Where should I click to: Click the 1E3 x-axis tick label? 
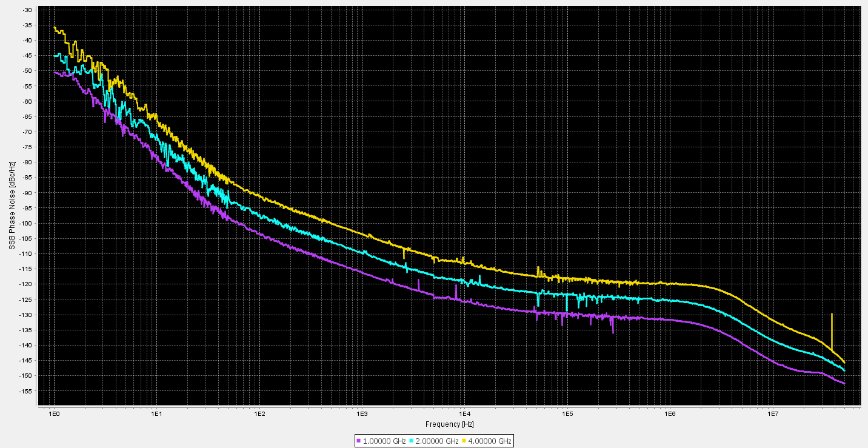pyautogui.click(x=362, y=414)
